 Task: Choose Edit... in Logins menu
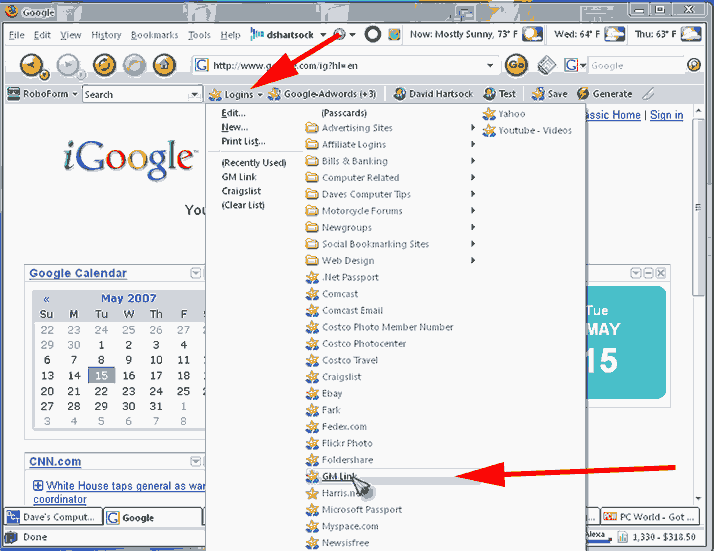point(233,113)
